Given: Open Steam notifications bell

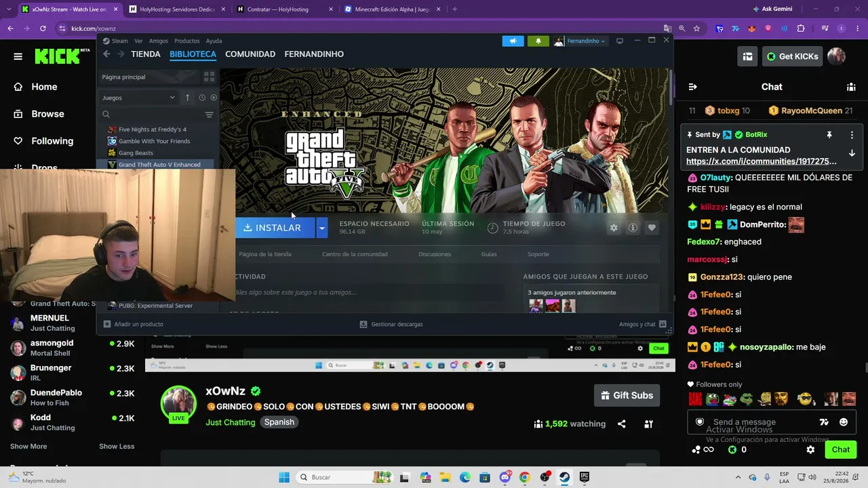Looking at the screenshot, I should (538, 41).
